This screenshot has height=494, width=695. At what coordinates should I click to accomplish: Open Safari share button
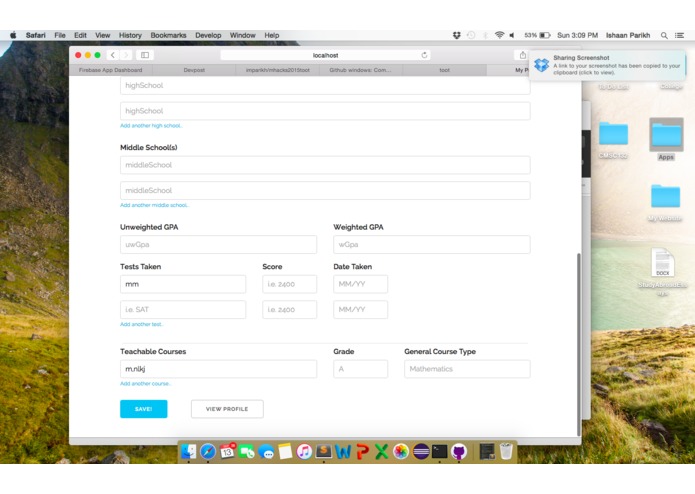(523, 55)
